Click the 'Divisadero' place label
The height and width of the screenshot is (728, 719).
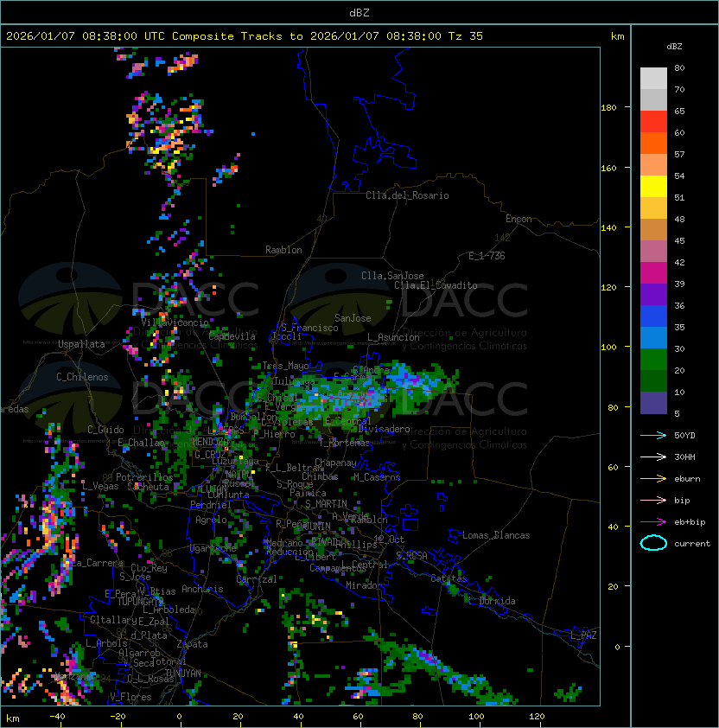click(x=384, y=429)
